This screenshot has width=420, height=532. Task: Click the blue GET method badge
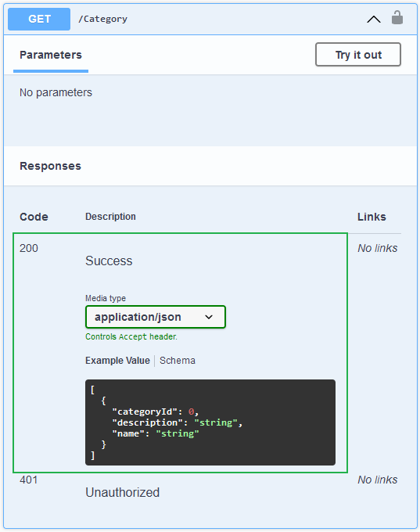coord(39,19)
